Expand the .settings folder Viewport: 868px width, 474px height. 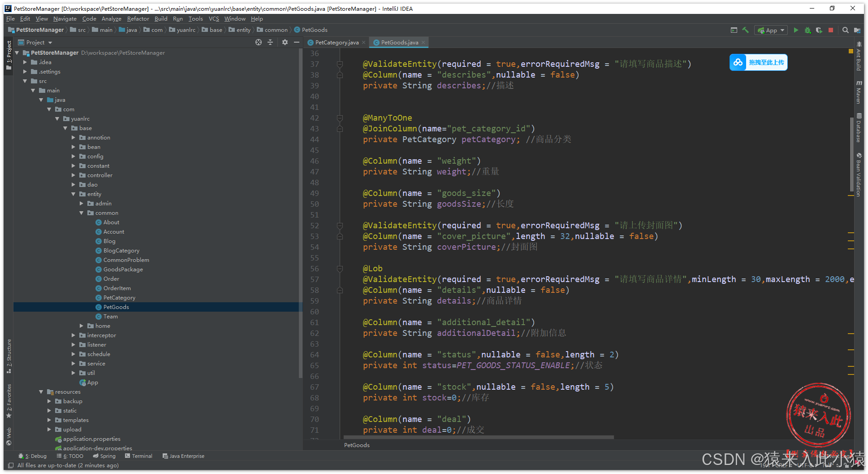(x=25, y=72)
